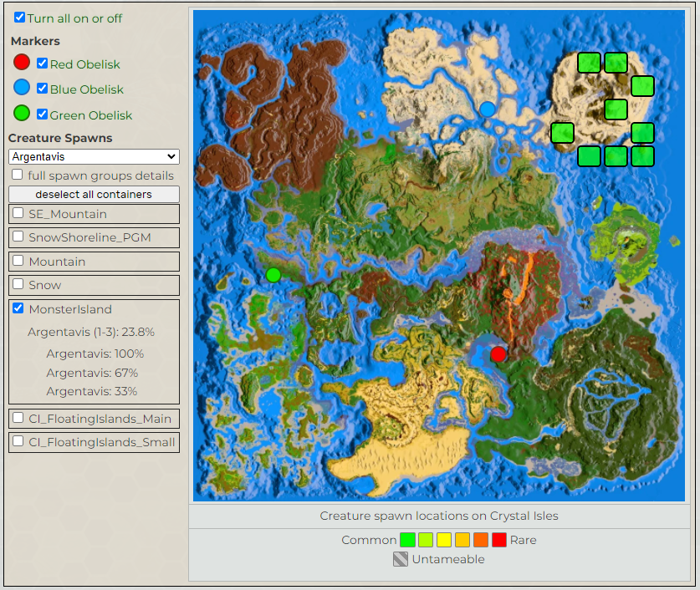Click the red circle icon beside Red Obelisk
Screen dimensions: 700x590
click(22, 62)
